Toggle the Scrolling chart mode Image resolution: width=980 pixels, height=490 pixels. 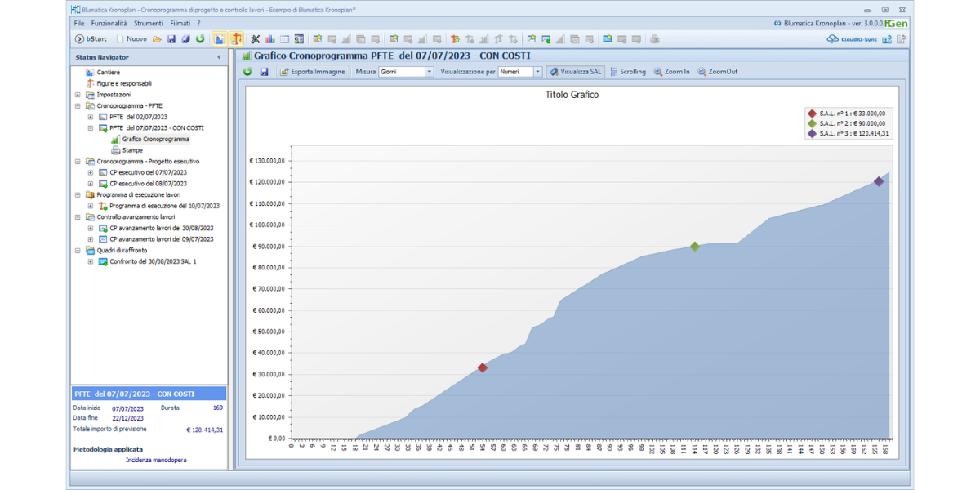point(627,72)
